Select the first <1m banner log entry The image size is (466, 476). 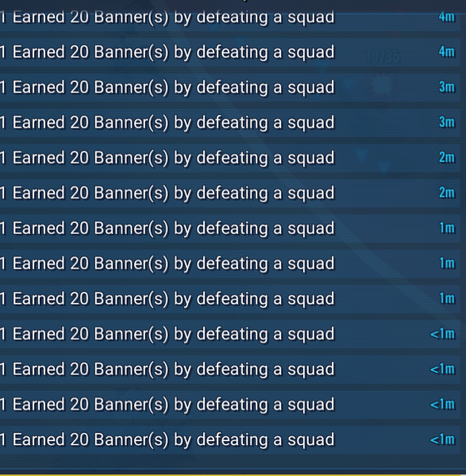coord(230,334)
